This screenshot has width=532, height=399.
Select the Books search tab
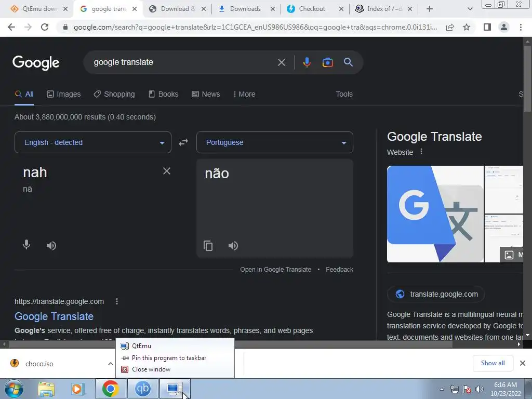click(164, 95)
